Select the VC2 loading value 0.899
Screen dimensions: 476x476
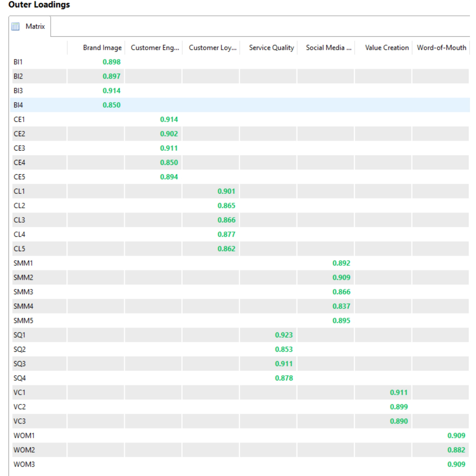pyautogui.click(x=399, y=407)
